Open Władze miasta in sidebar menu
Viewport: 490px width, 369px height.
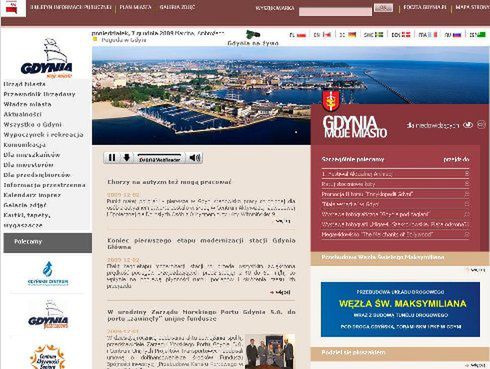(27, 104)
